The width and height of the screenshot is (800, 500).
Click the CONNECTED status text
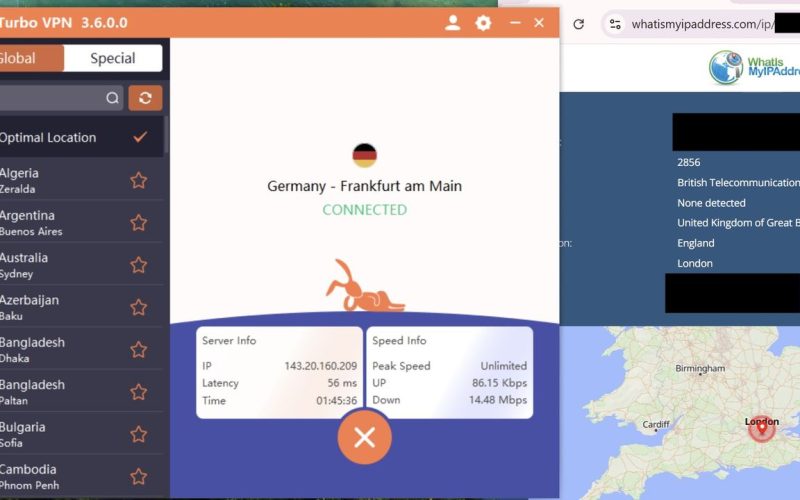coord(365,210)
